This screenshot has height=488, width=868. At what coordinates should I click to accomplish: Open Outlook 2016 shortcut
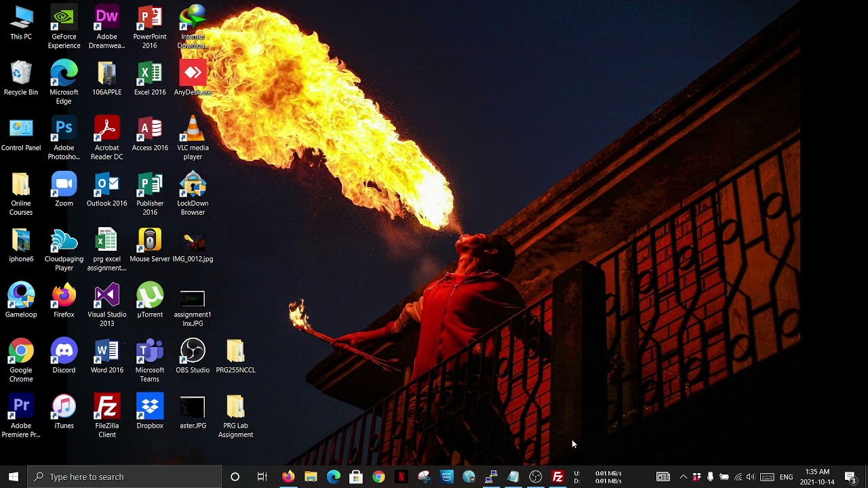point(106,190)
